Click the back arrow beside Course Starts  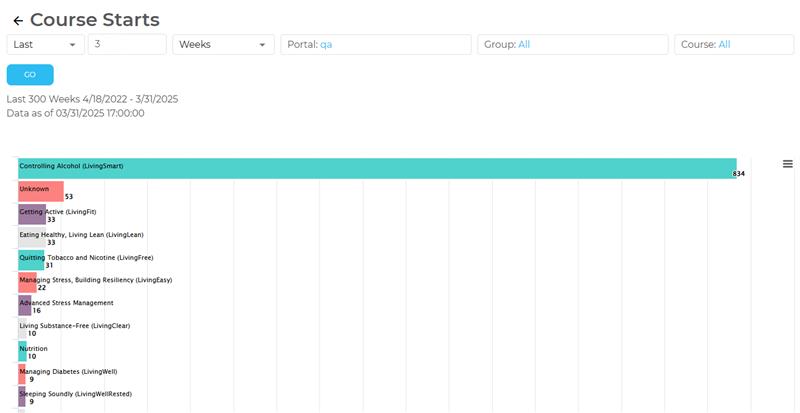[17, 20]
